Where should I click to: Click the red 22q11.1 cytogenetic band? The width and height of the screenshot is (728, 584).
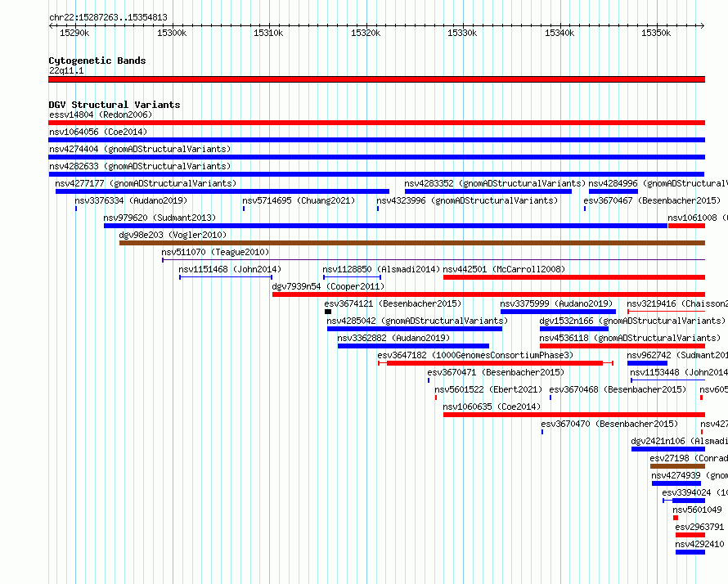[376, 79]
